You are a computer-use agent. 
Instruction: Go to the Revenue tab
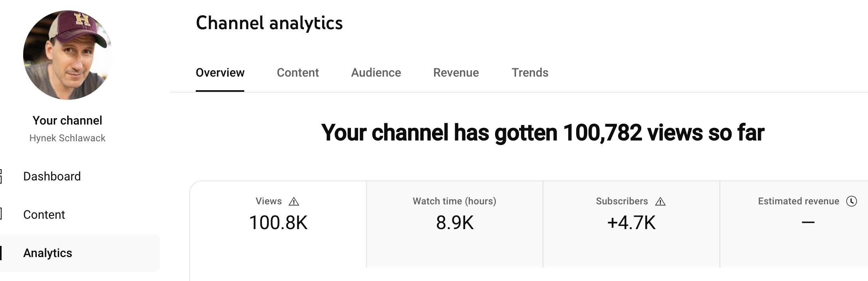click(456, 73)
